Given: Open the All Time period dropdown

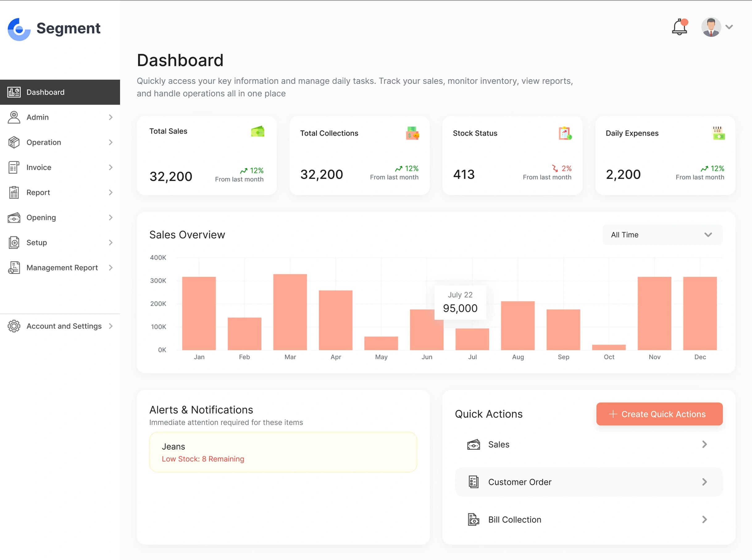Looking at the screenshot, I should (x=662, y=234).
